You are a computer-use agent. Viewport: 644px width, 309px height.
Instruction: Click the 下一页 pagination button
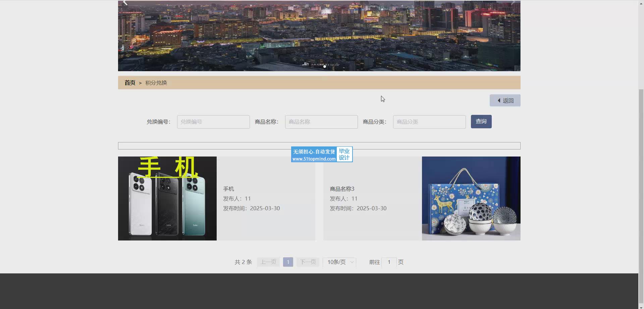(x=308, y=262)
